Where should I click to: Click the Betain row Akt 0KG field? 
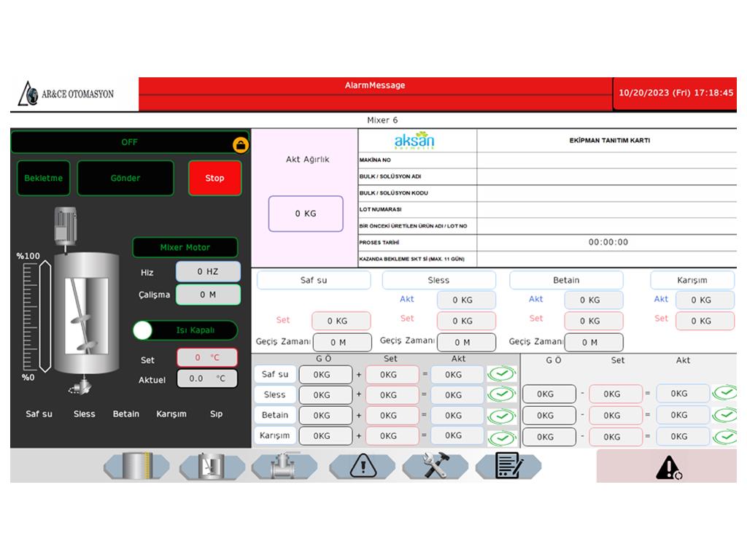[457, 416]
